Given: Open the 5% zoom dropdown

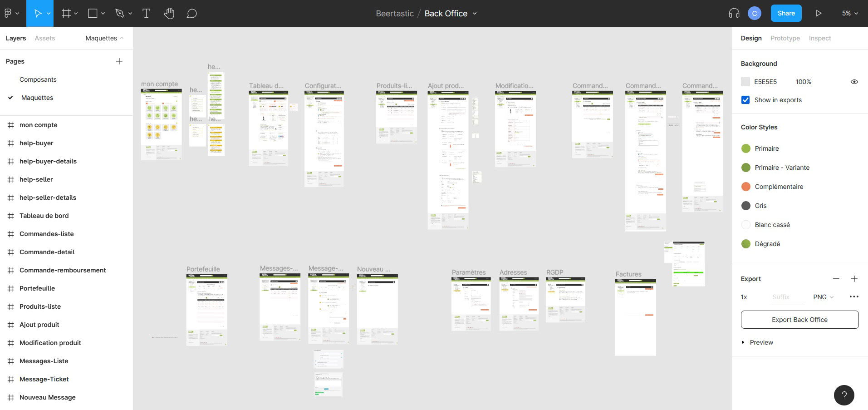Looking at the screenshot, I should (x=850, y=13).
